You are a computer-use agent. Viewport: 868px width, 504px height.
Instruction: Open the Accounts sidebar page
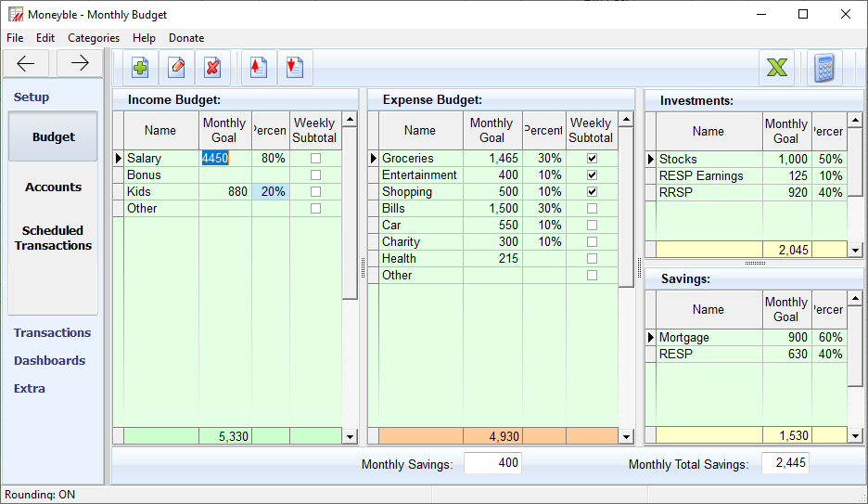pyautogui.click(x=53, y=187)
